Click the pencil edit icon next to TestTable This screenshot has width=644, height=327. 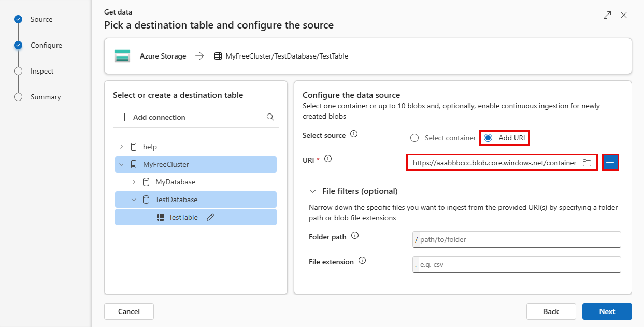210,218
